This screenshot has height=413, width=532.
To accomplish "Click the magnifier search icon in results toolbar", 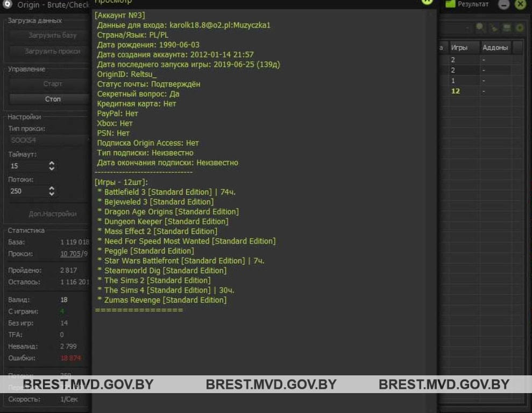I will click(480, 28).
